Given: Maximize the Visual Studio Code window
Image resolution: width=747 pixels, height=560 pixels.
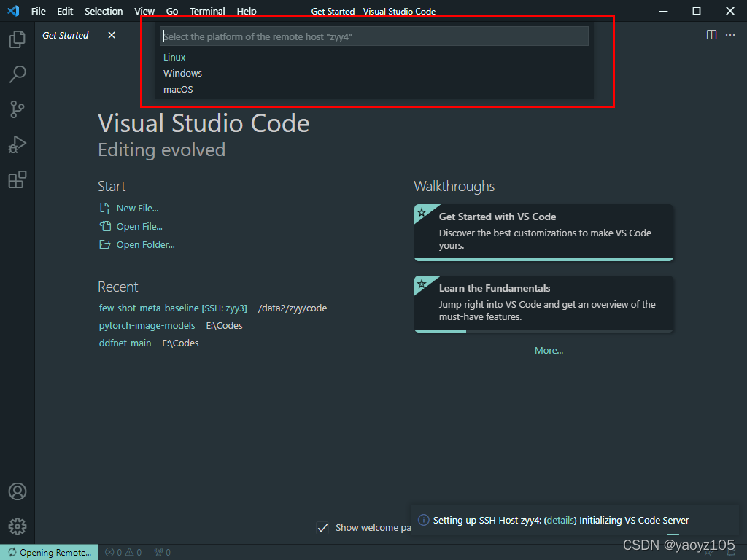Looking at the screenshot, I should coord(697,11).
